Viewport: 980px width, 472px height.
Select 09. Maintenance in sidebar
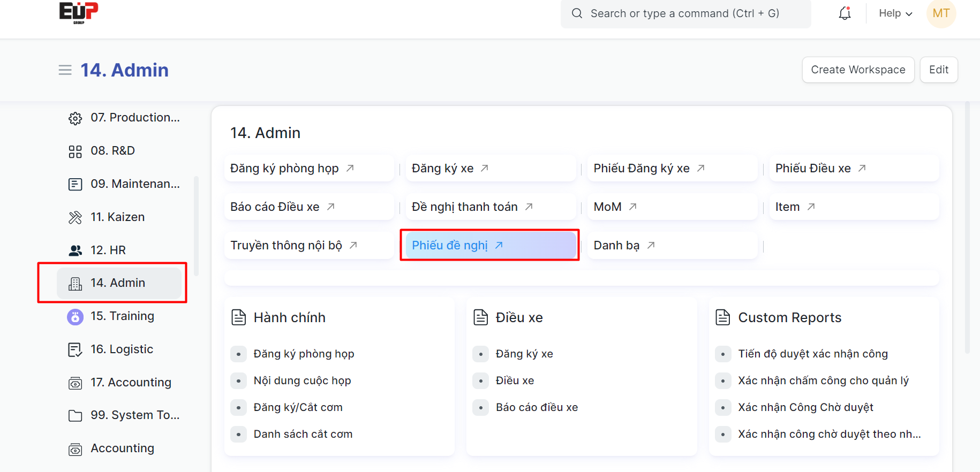tap(135, 184)
